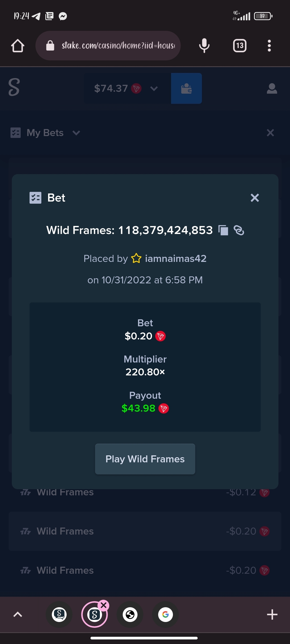Close the My Bets panel
The image size is (290, 644).
coord(270,133)
